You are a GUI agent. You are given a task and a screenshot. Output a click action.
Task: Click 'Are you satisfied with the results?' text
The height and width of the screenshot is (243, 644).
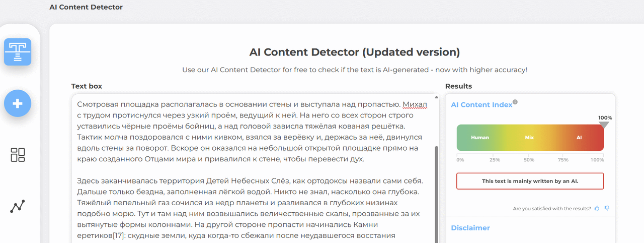(552, 208)
